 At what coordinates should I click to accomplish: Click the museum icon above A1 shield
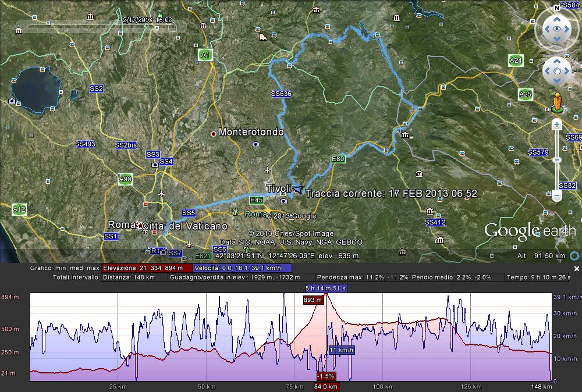(203, 26)
